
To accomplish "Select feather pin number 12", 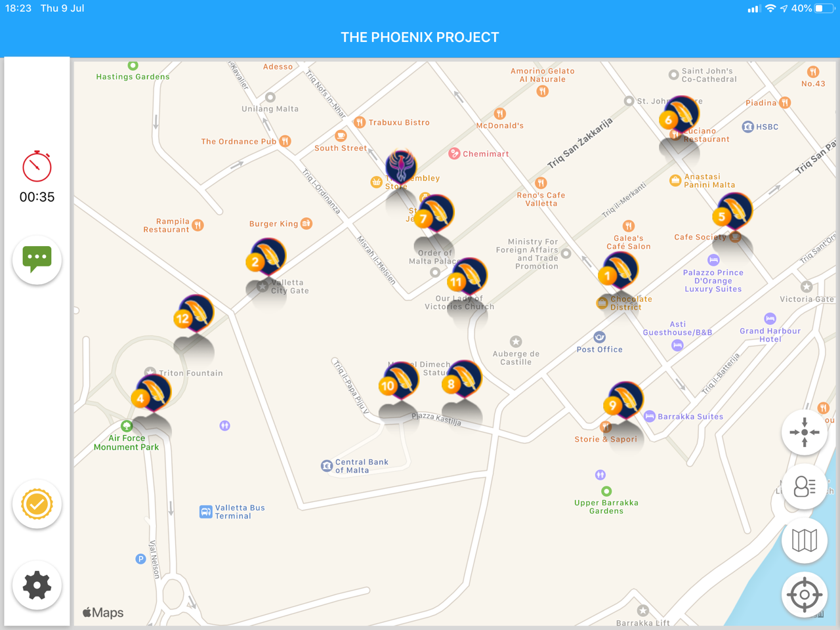I will tap(194, 314).
